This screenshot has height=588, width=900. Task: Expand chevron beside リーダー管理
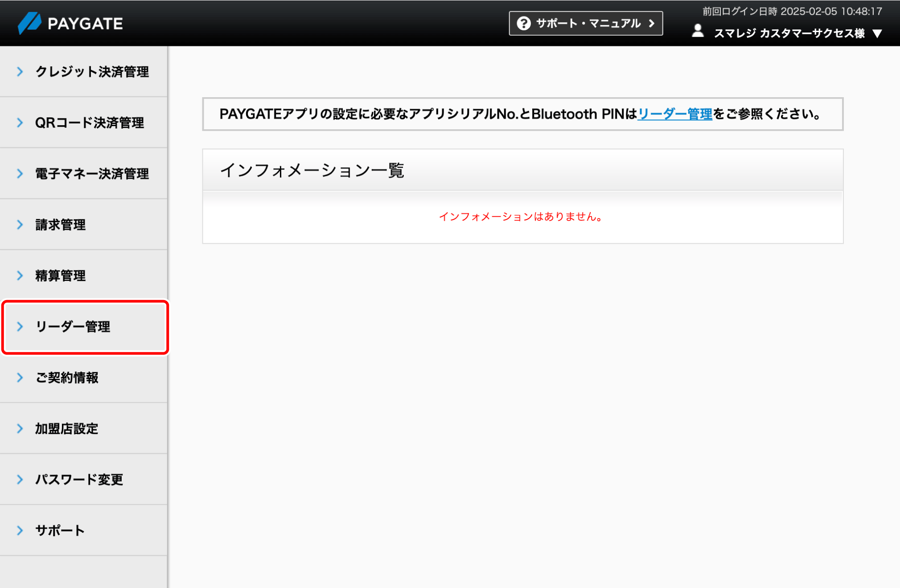tap(20, 326)
